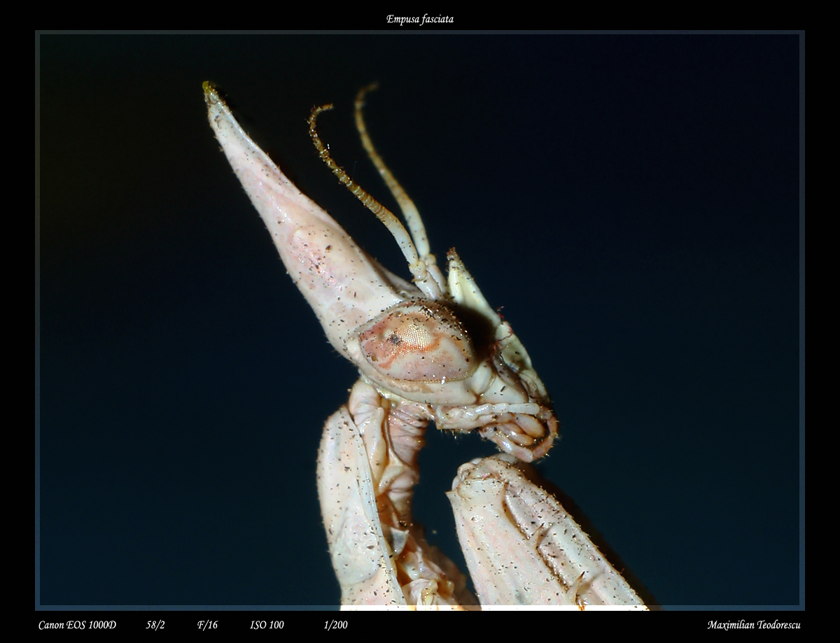Click the 'Canon EOS 1000D' camera label
840x643 pixels.
(77, 625)
